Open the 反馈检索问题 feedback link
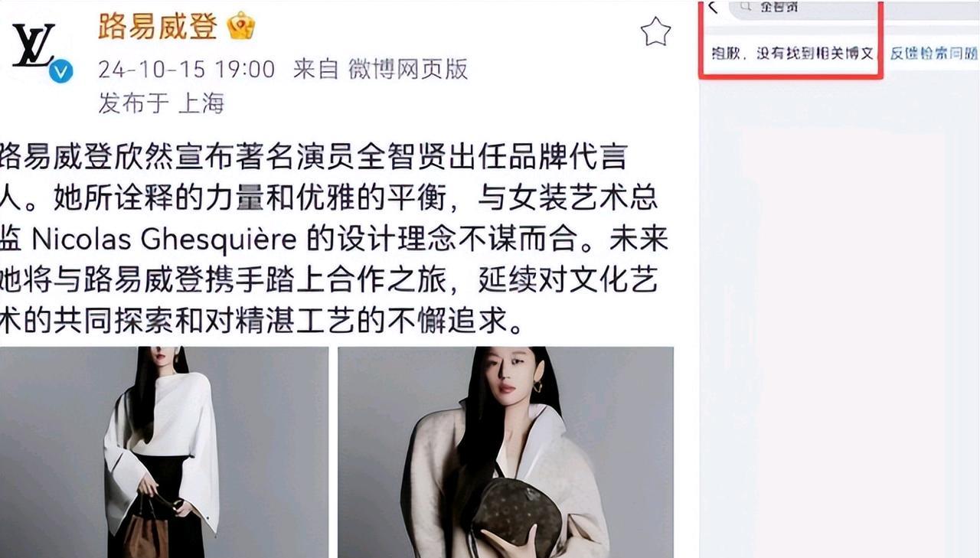Image resolution: width=980 pixels, height=558 pixels. coord(933,54)
